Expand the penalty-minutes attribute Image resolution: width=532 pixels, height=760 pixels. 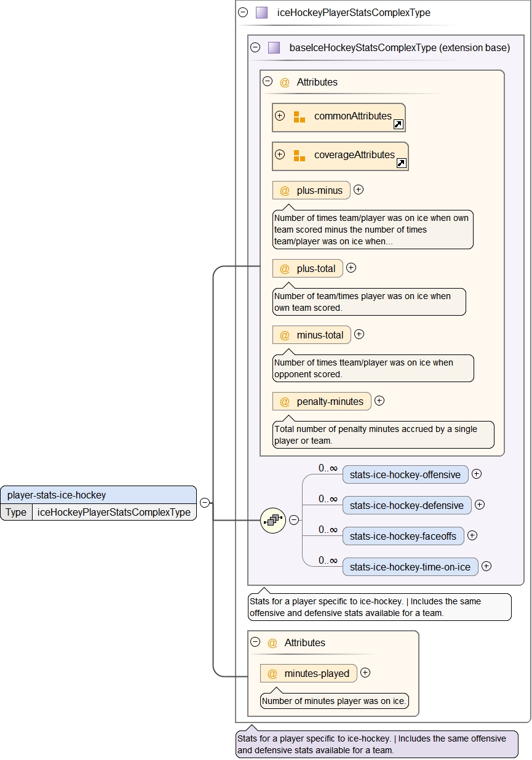pyautogui.click(x=379, y=401)
